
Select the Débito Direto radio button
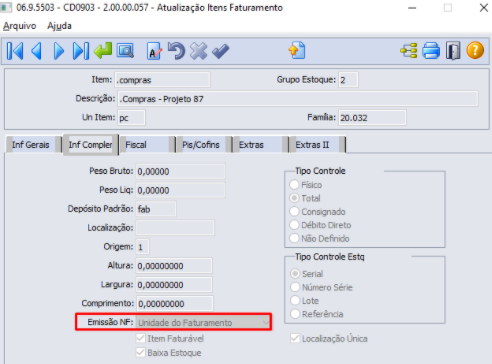pyautogui.click(x=294, y=225)
